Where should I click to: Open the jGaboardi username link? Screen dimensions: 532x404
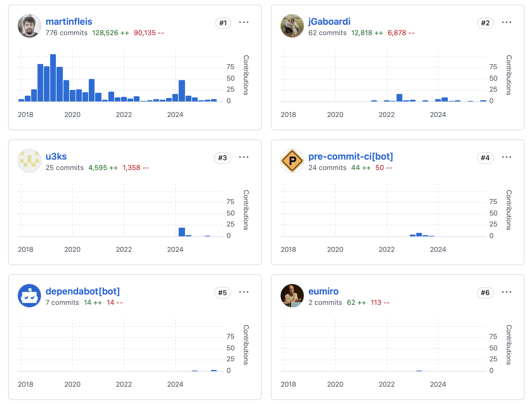(x=329, y=22)
